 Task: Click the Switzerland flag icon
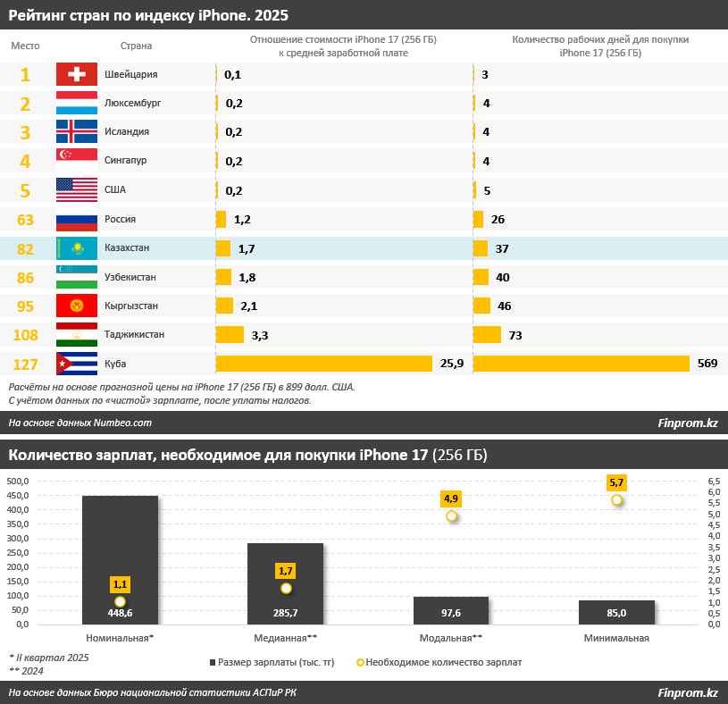pyautogui.click(x=77, y=74)
